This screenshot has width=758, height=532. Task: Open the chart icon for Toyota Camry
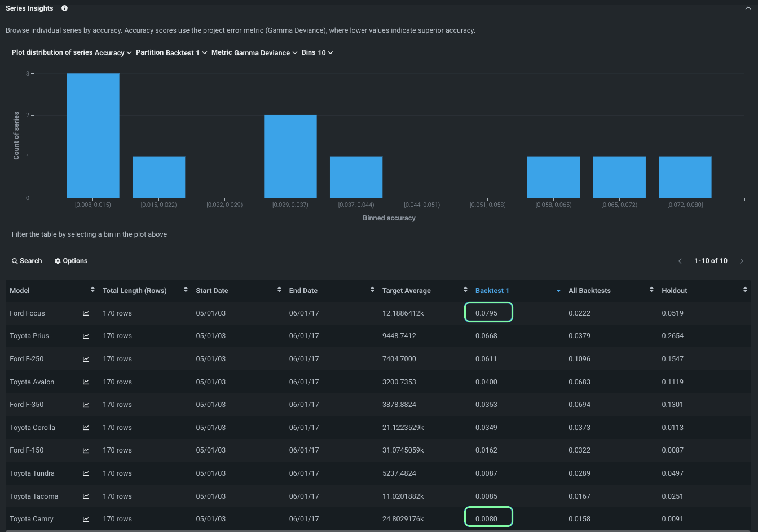click(86, 519)
